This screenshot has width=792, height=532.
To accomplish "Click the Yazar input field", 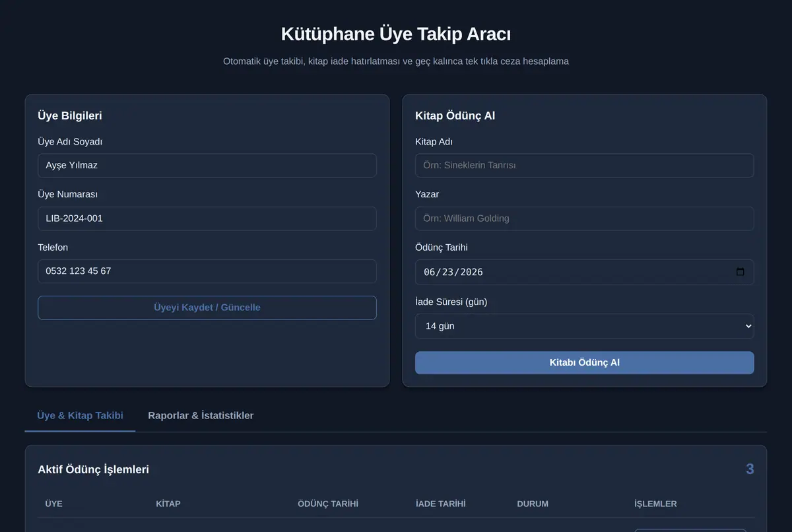I will 584,218.
